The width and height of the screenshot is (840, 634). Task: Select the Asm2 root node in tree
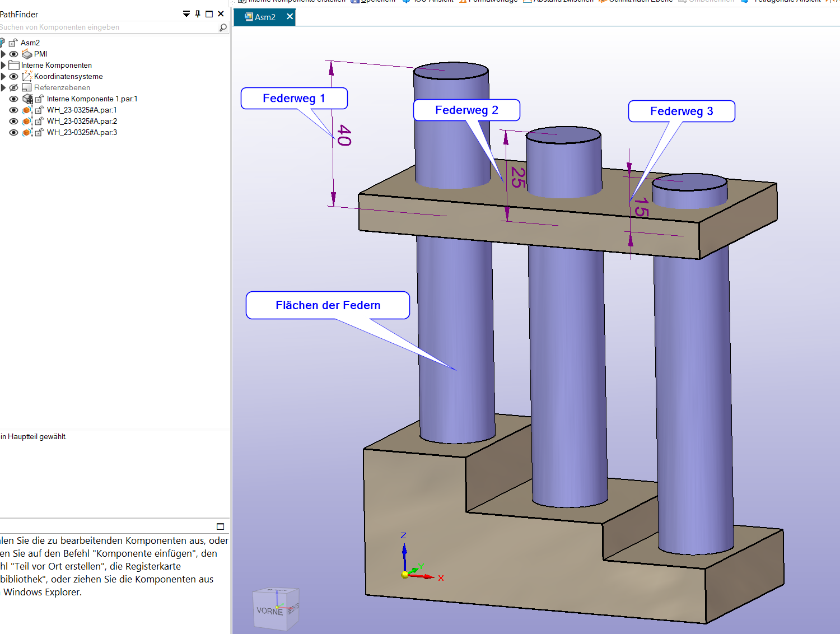[x=30, y=43]
